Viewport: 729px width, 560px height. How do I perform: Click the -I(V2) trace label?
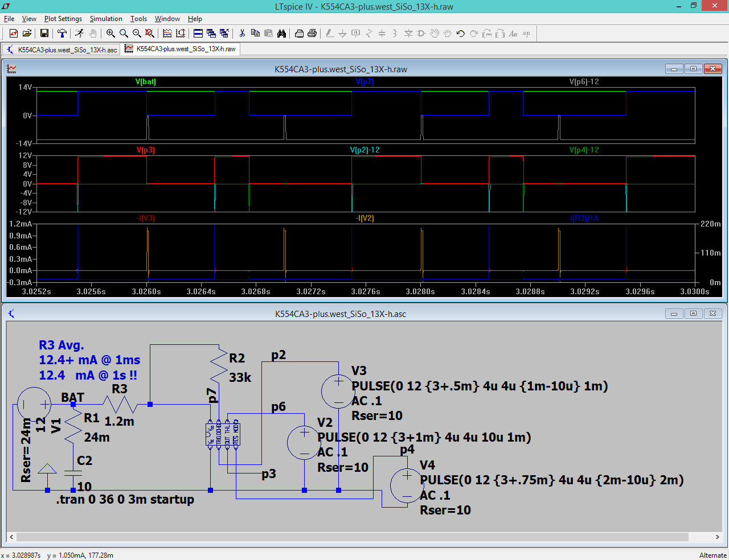click(365, 219)
